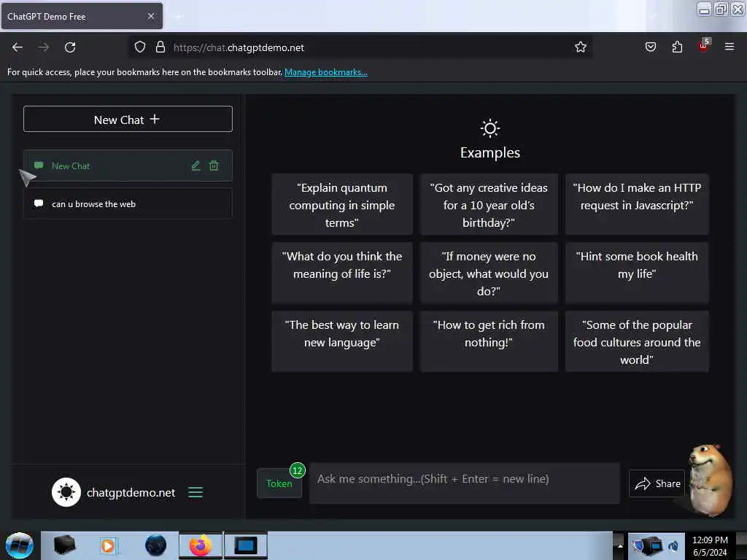The image size is (747, 560).
Task: Click the chatgptdemo.net label text
Action: point(131,492)
